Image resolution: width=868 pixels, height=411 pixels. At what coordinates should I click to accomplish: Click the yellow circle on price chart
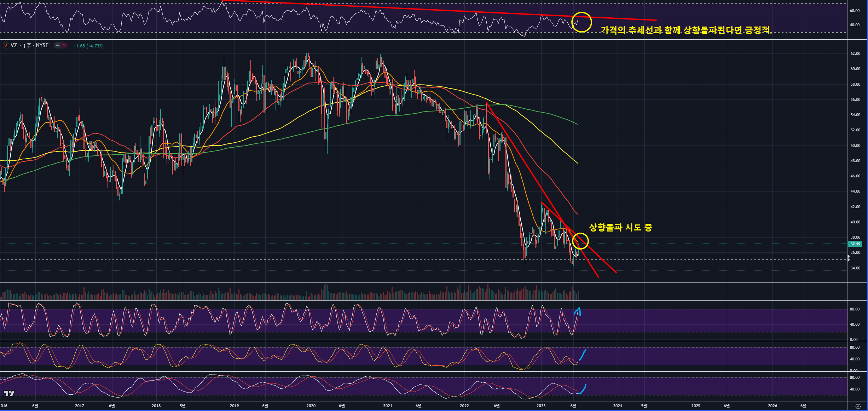[x=580, y=233]
